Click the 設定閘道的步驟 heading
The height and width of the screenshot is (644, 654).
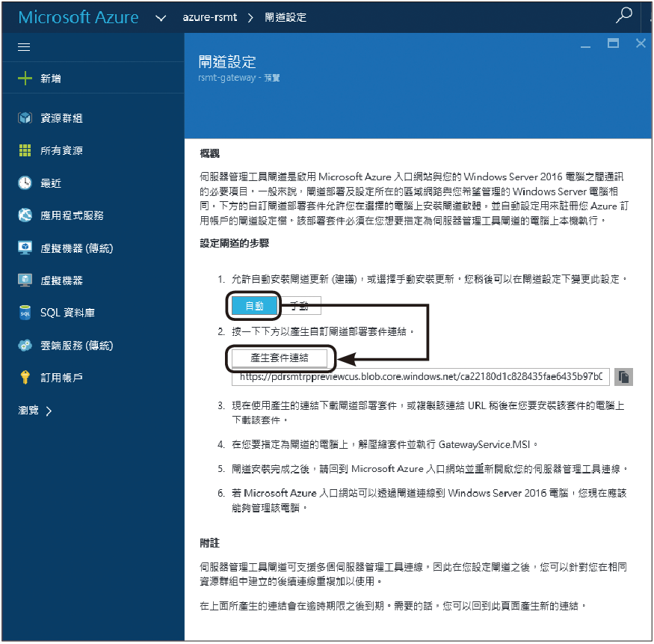pos(235,243)
